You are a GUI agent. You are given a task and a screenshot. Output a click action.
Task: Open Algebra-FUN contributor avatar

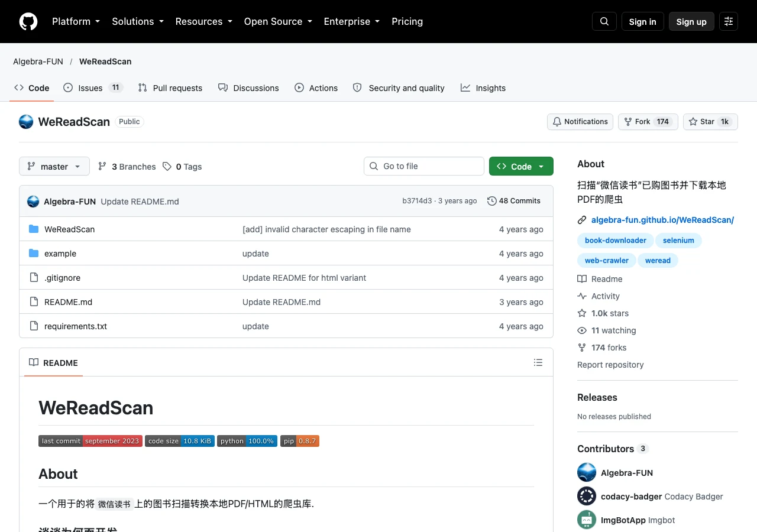click(587, 472)
